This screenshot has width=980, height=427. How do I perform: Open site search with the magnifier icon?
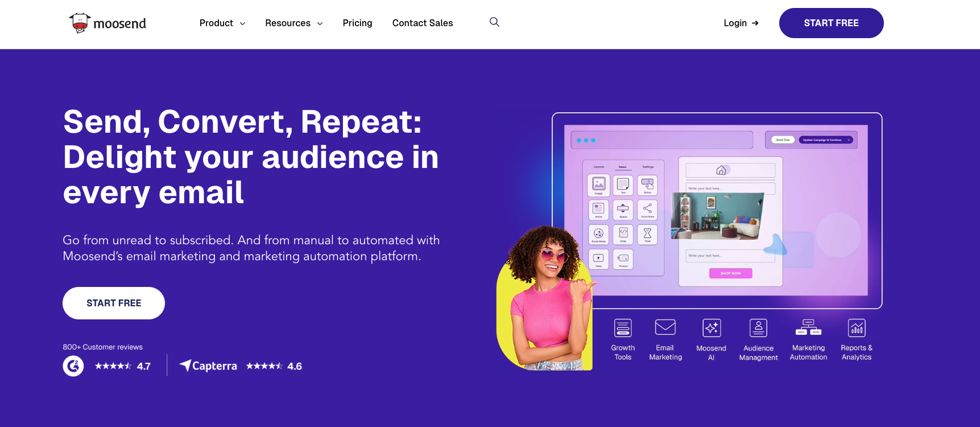[494, 22]
